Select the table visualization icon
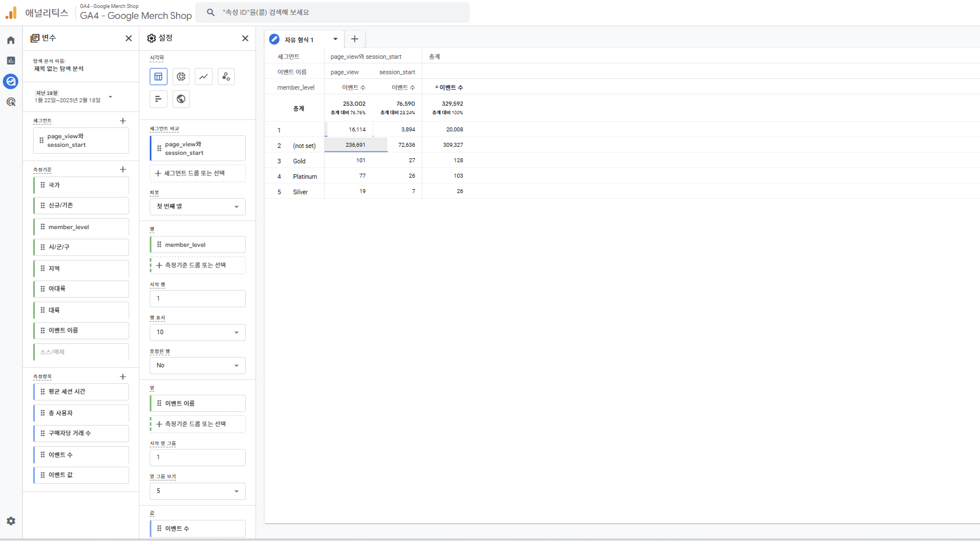The width and height of the screenshot is (980, 541). point(158,77)
